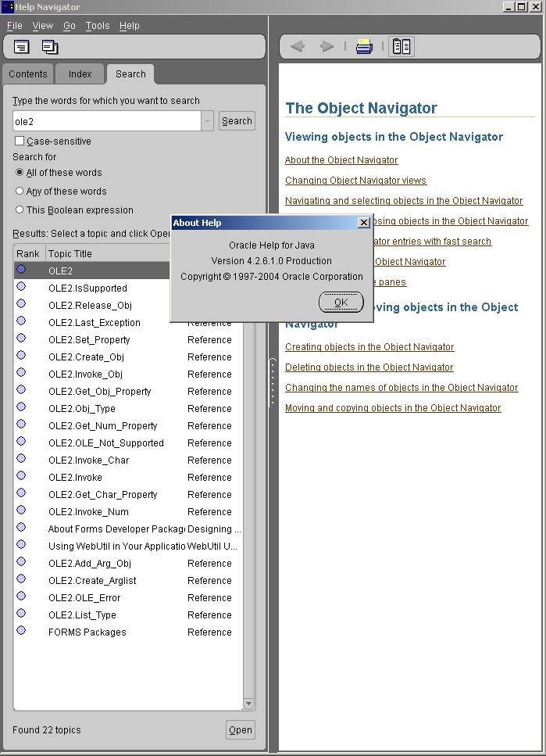
Task: Open the Help menu
Action: [x=129, y=26]
